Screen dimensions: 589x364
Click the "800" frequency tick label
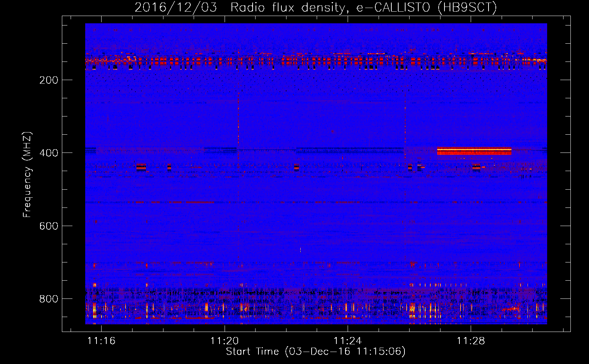(49, 299)
